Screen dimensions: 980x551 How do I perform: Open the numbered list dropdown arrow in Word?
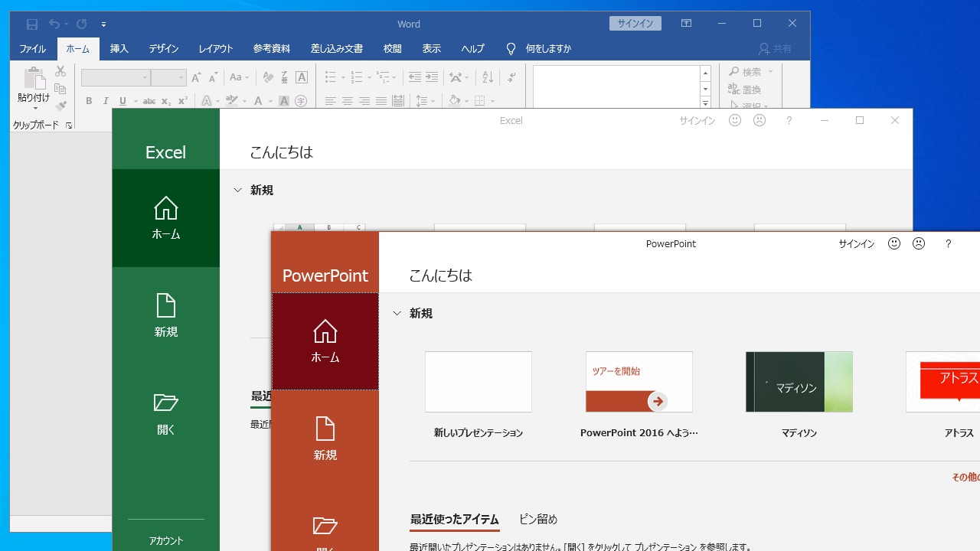tap(369, 77)
